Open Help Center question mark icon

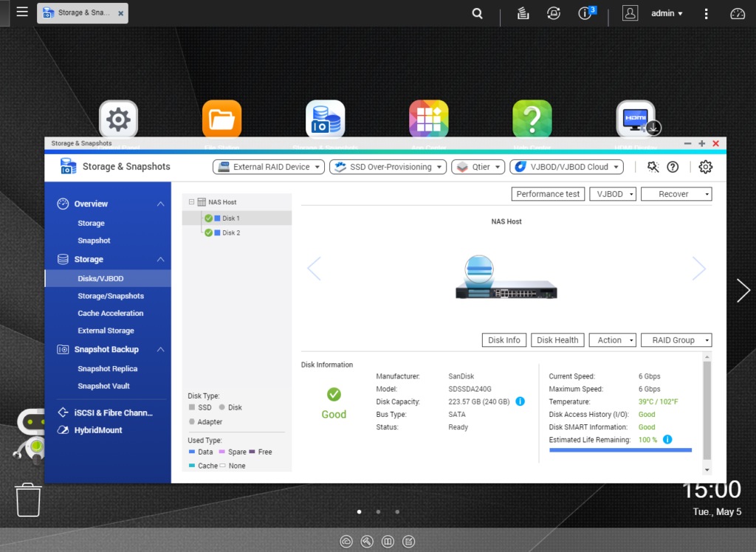[x=532, y=119]
